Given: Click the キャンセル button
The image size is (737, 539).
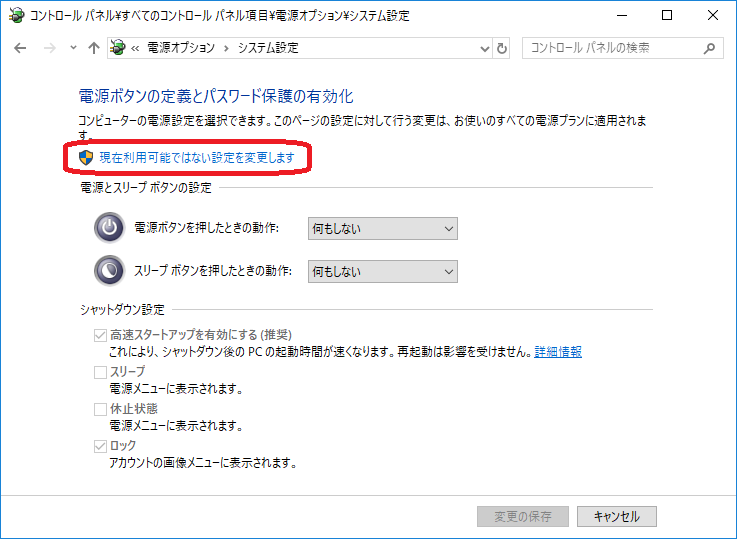Looking at the screenshot, I should point(617,516).
